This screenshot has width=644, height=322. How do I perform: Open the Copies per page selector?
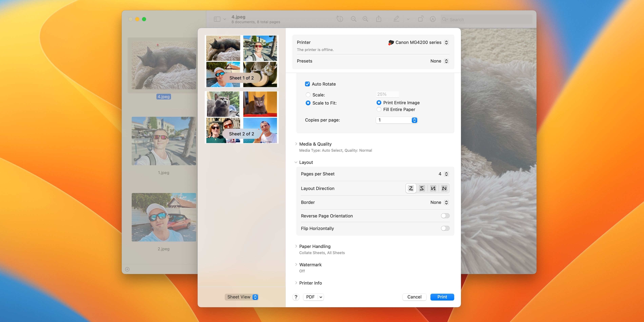coord(397,120)
